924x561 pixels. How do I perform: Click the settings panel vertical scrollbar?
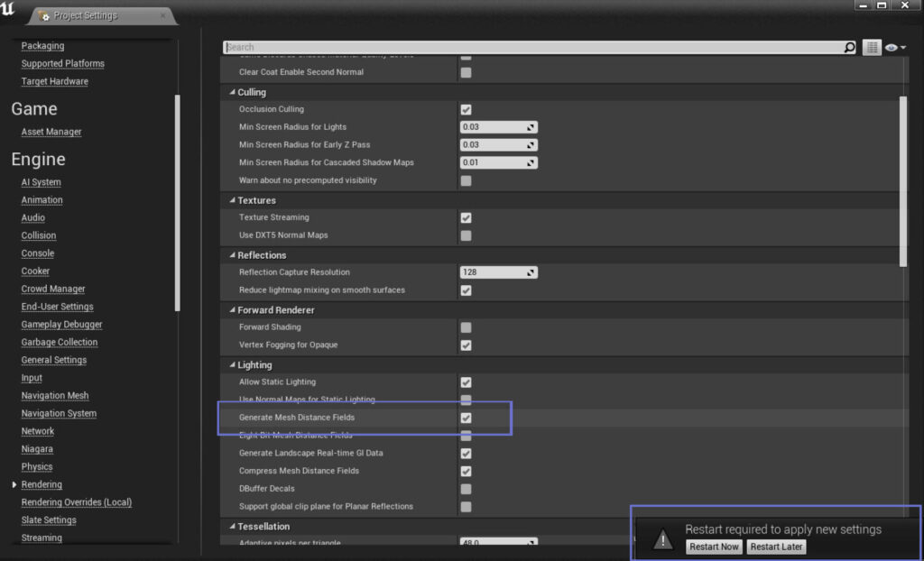pos(903,181)
